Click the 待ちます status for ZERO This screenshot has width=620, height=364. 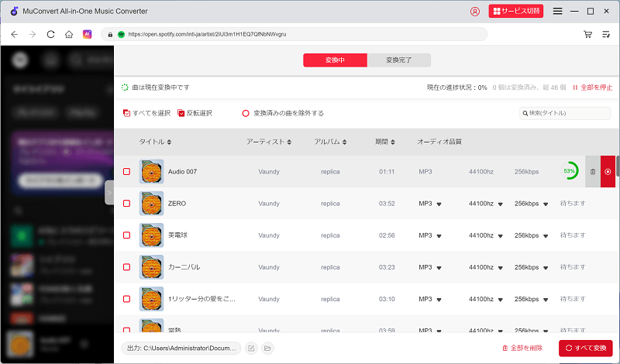573,203
